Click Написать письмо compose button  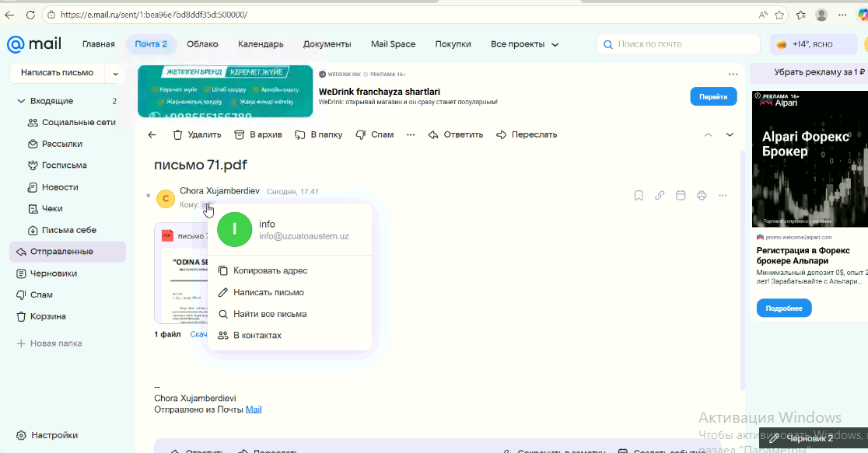point(57,72)
